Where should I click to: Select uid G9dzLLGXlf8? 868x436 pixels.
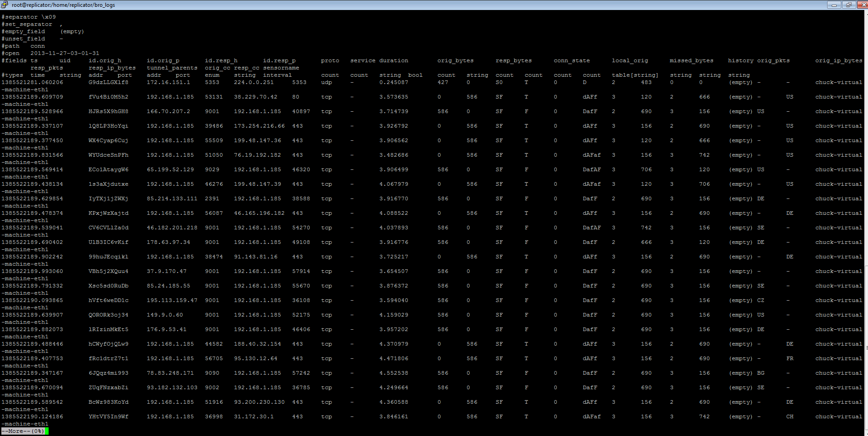109,83
